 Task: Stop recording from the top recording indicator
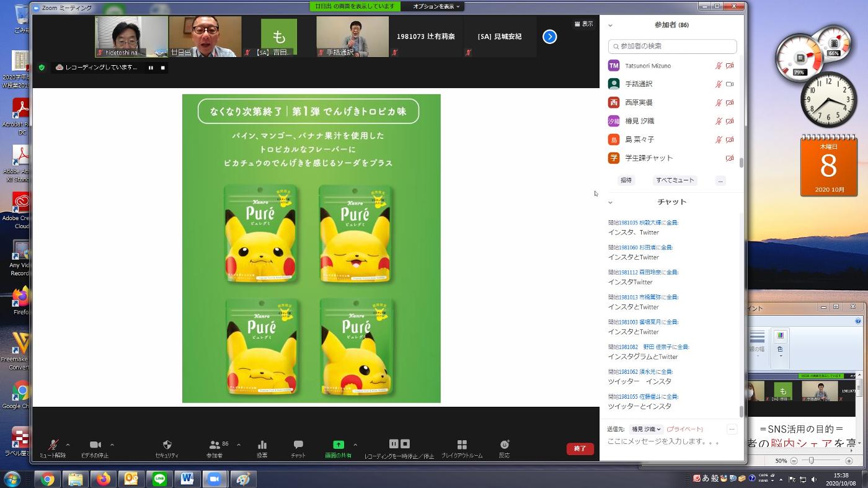tap(163, 68)
